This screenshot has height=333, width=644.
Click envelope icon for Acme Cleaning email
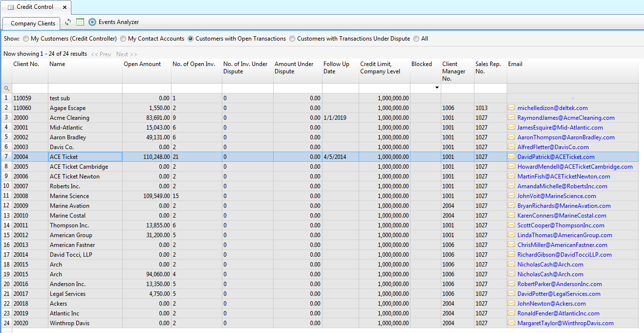click(512, 118)
